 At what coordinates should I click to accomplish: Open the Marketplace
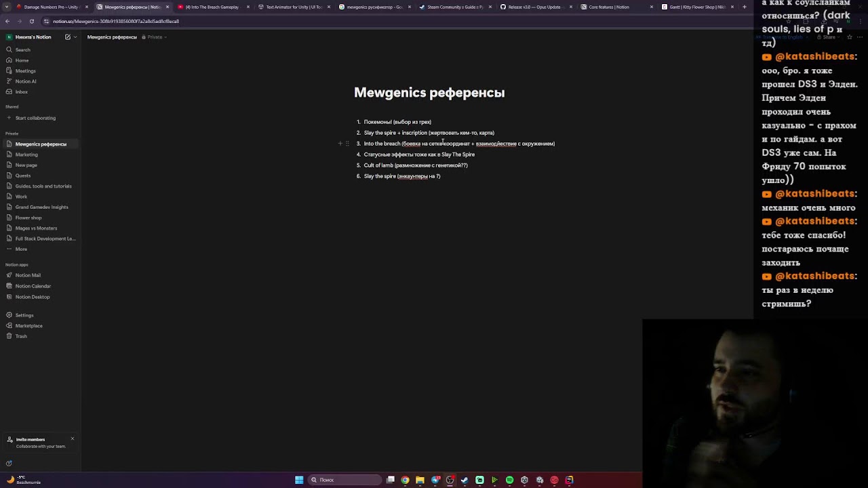click(41, 325)
